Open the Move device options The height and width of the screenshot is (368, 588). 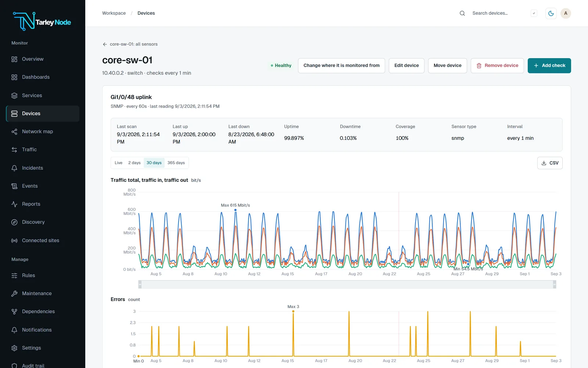pyautogui.click(x=447, y=66)
